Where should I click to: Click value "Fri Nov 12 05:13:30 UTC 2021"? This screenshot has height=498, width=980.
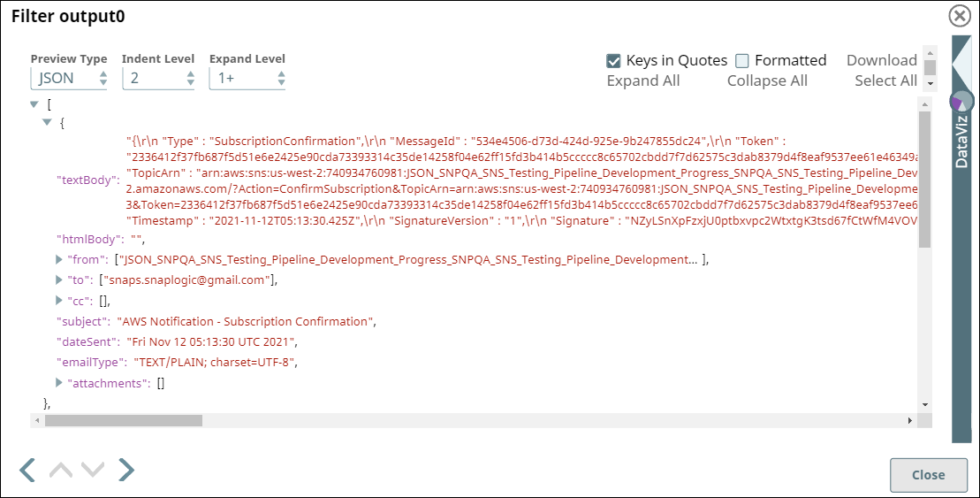(210, 341)
